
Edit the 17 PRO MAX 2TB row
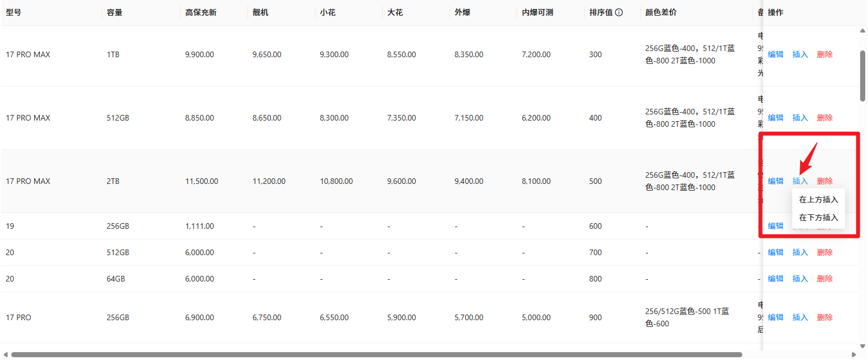(x=775, y=181)
